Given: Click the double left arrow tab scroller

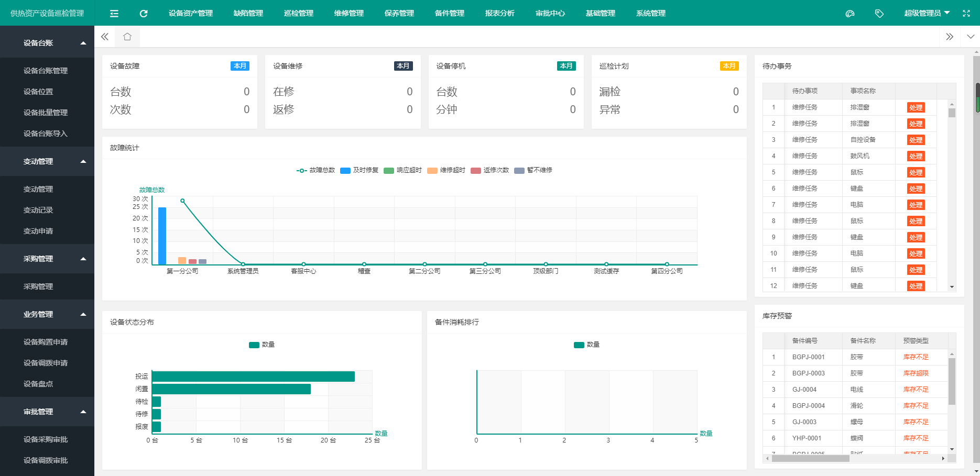Looking at the screenshot, I should tap(105, 37).
